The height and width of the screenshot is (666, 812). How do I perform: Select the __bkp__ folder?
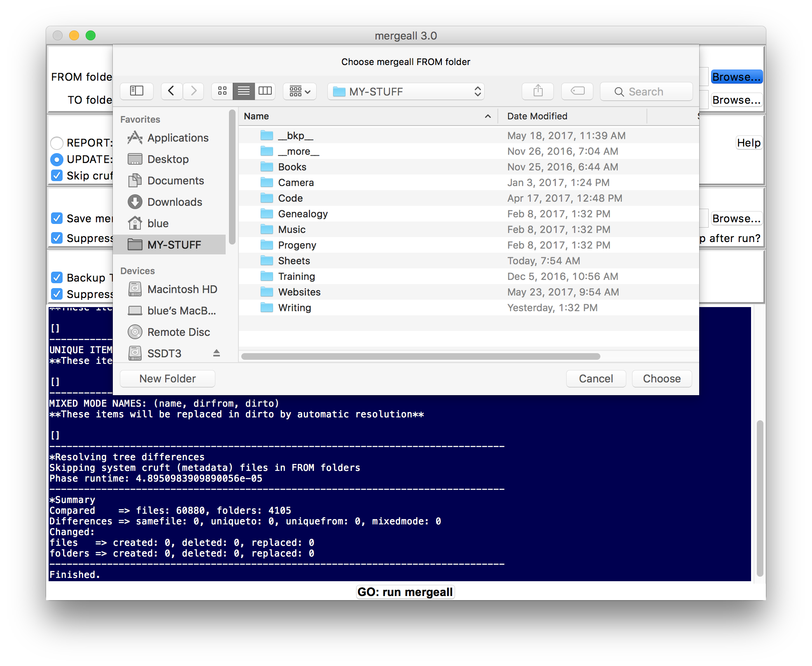coord(469,135)
